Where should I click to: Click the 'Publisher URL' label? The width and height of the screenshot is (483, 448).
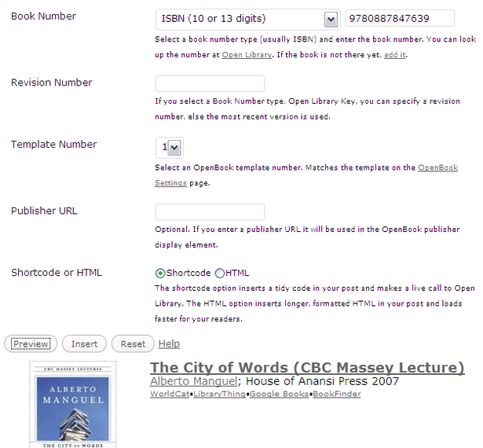(44, 211)
